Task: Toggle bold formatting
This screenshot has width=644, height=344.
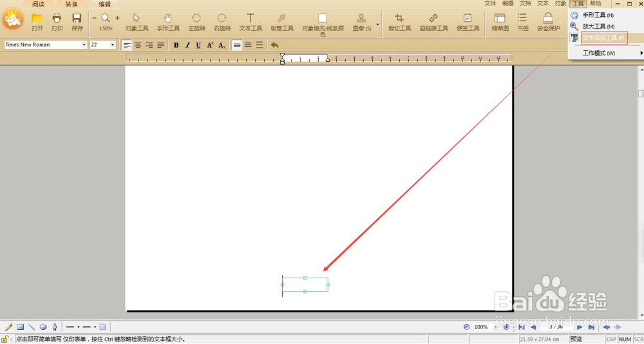Action: (176, 45)
